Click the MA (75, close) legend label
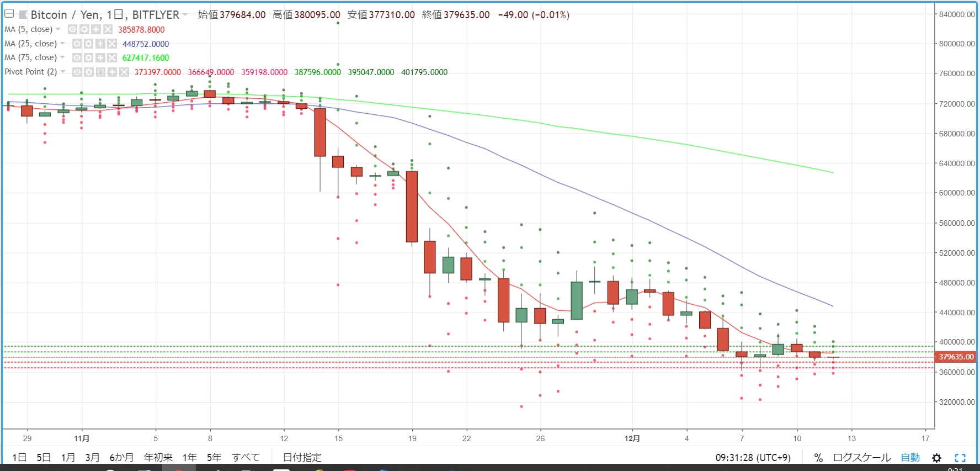The height and width of the screenshot is (471, 980). 30,57
